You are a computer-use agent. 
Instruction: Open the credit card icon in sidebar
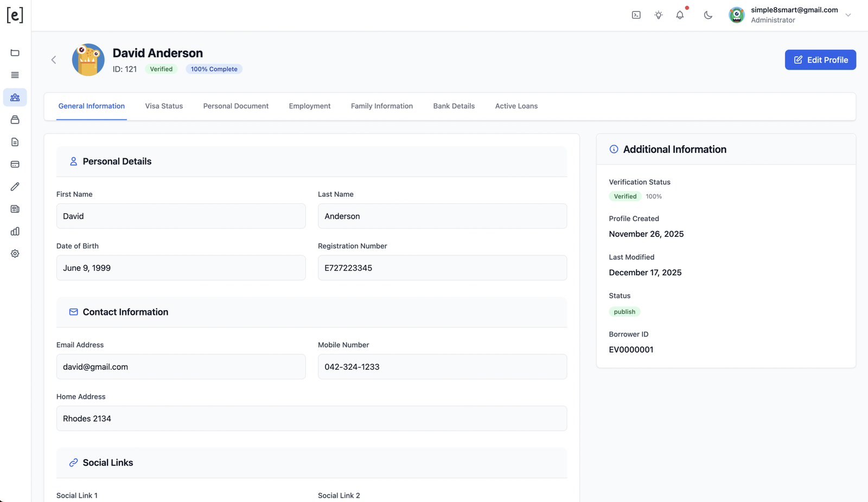click(15, 164)
